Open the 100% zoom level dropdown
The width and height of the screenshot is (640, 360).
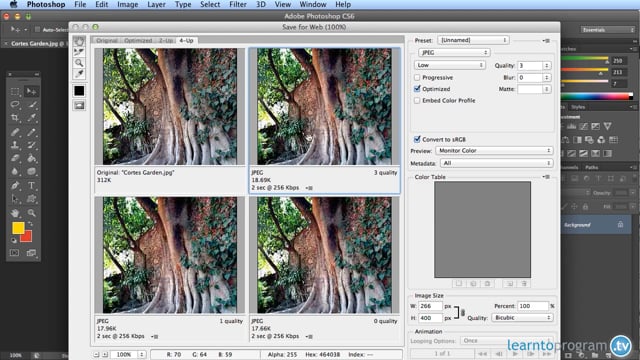[x=129, y=354]
